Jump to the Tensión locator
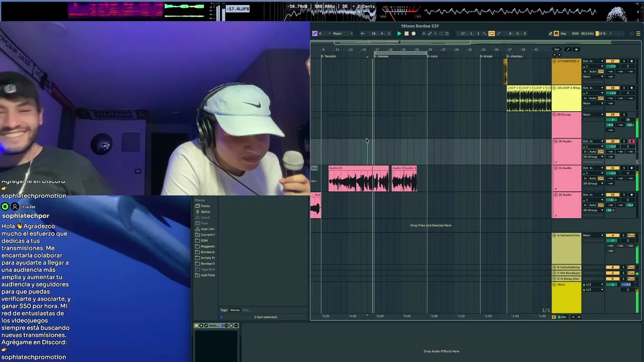This screenshot has width=644, height=362. [329, 56]
